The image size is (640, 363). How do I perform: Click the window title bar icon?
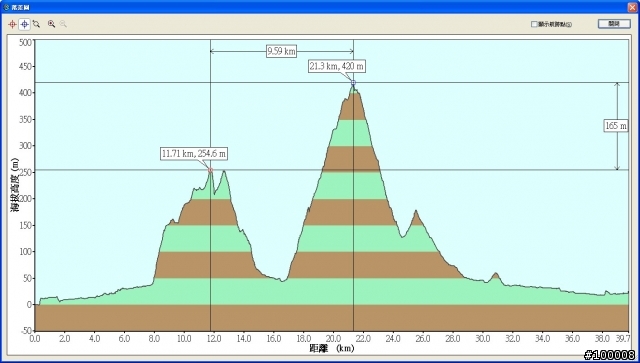[x=6, y=7]
